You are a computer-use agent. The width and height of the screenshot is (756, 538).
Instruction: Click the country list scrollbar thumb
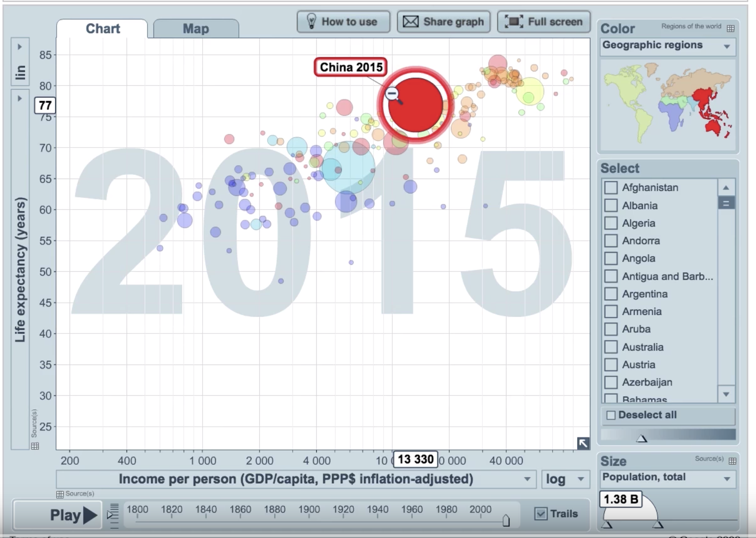point(726,203)
